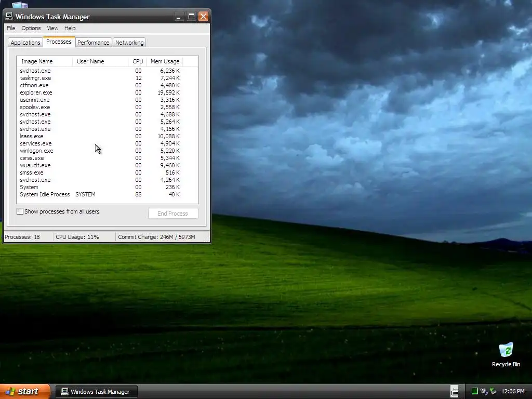Open the Help menu
532x399 pixels.
pyautogui.click(x=70, y=28)
